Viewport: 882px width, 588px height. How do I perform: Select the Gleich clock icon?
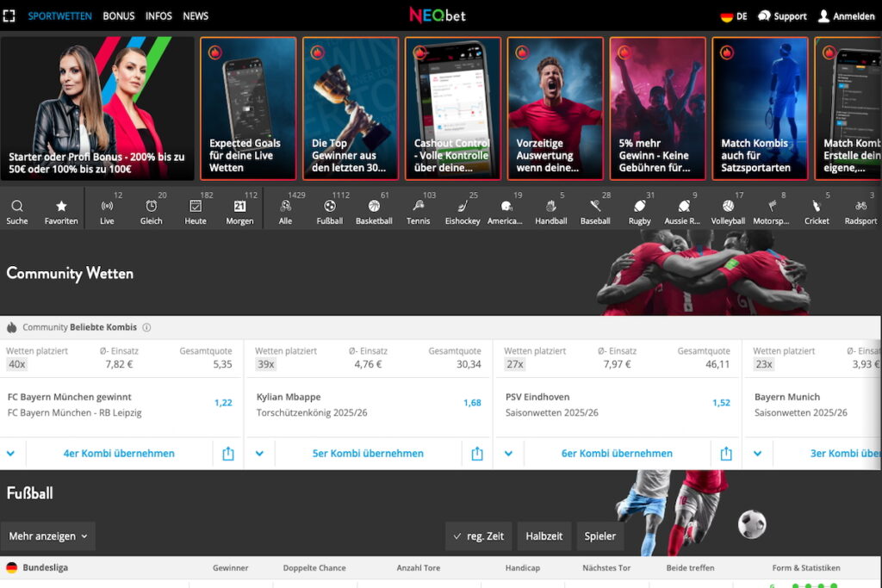(x=151, y=207)
